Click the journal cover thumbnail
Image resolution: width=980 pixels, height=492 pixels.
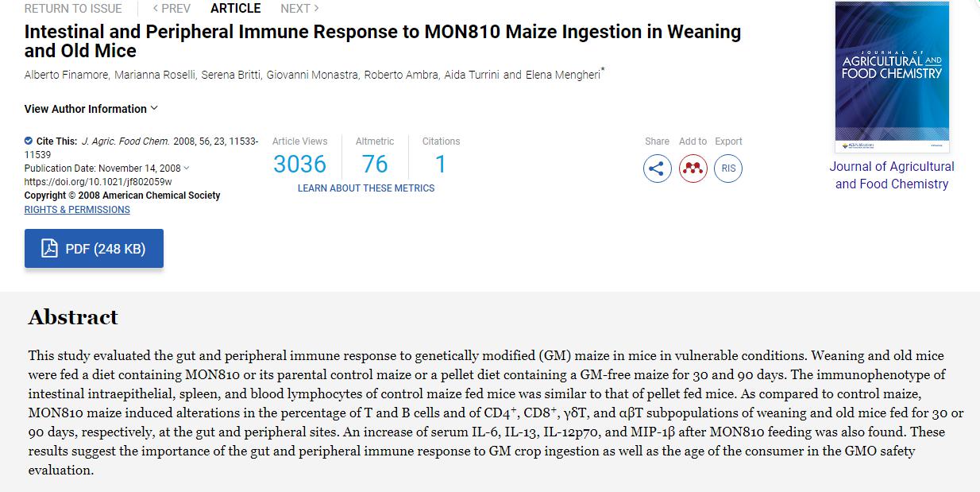[892, 77]
